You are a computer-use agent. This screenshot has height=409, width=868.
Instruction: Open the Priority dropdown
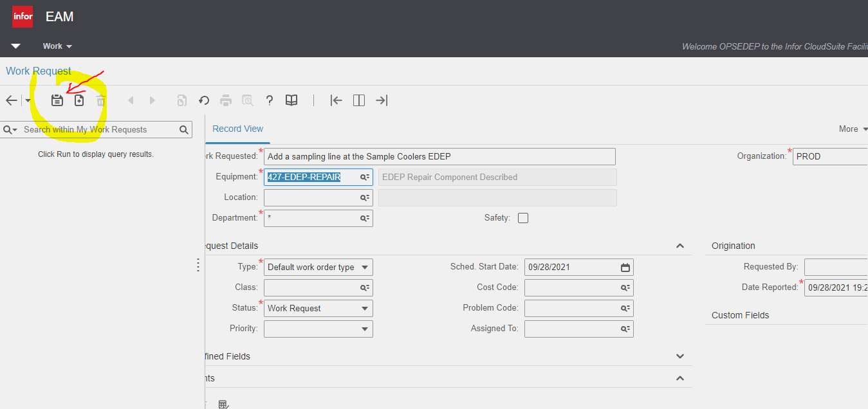pos(365,329)
